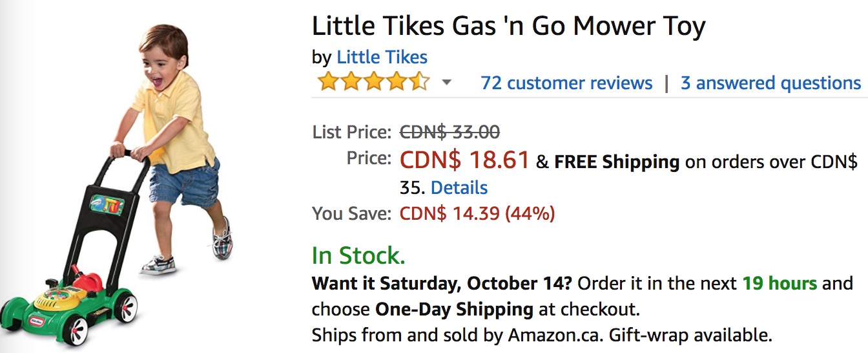868x353 pixels.
Task: Expand the ratings dropdown arrow beside stars
Action: tap(446, 83)
